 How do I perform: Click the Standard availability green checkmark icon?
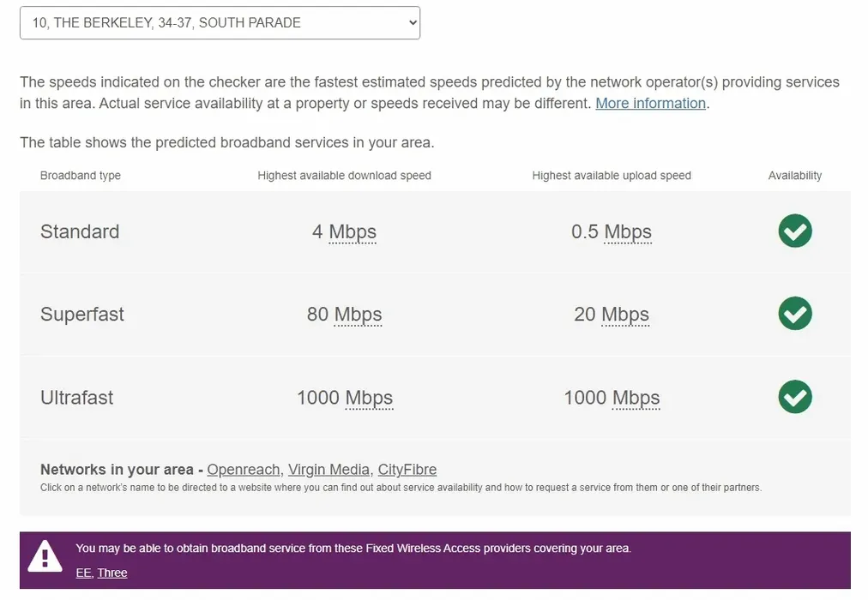pyautogui.click(x=795, y=231)
